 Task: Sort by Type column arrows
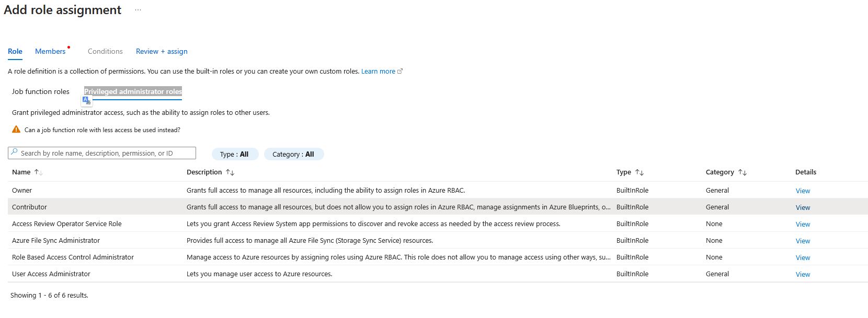pos(639,172)
